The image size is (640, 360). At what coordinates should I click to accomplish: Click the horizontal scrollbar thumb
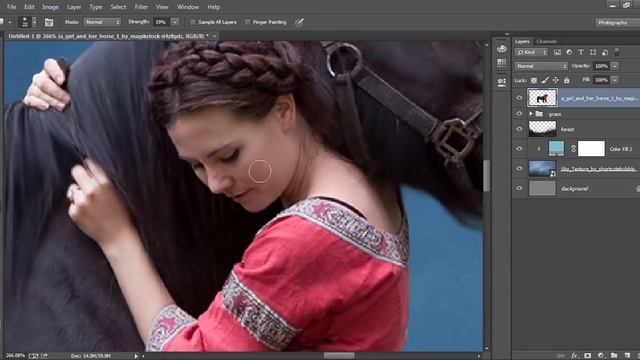(x=339, y=356)
